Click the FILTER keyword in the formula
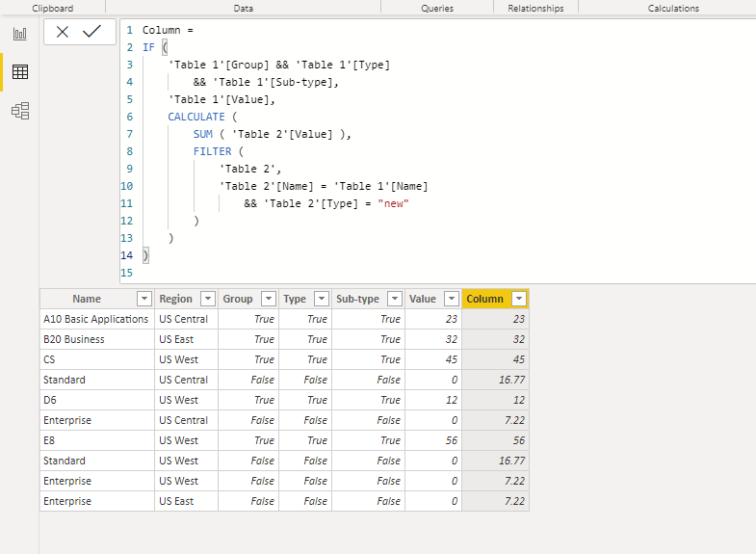Screen dimensions: 756x554 212,151
